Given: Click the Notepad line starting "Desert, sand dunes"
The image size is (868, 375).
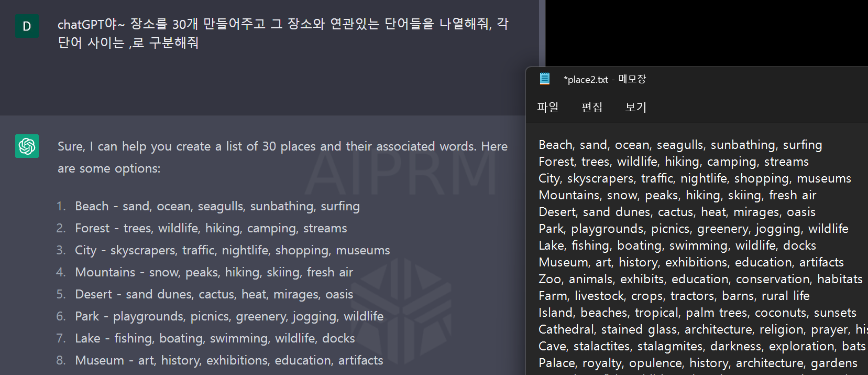Looking at the screenshot, I should (x=677, y=212).
